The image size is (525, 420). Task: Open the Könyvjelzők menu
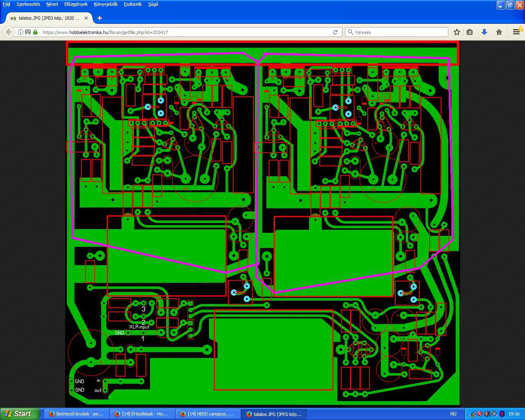click(105, 4)
